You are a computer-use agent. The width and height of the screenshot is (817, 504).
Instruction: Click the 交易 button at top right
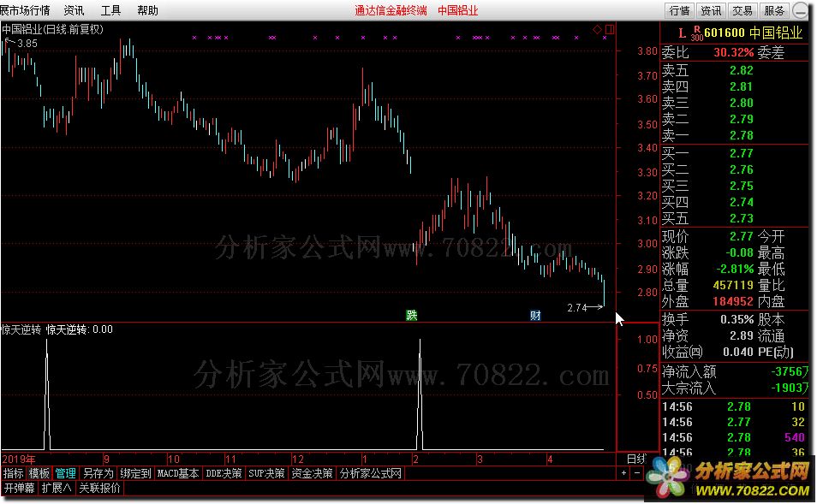[x=742, y=11]
